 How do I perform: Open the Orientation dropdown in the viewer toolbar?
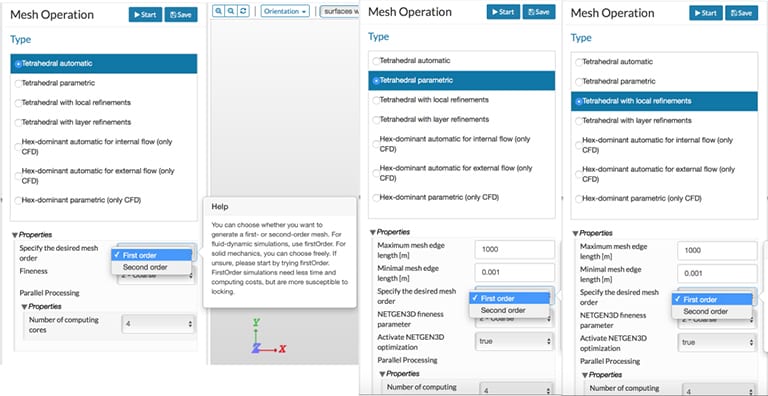(285, 11)
